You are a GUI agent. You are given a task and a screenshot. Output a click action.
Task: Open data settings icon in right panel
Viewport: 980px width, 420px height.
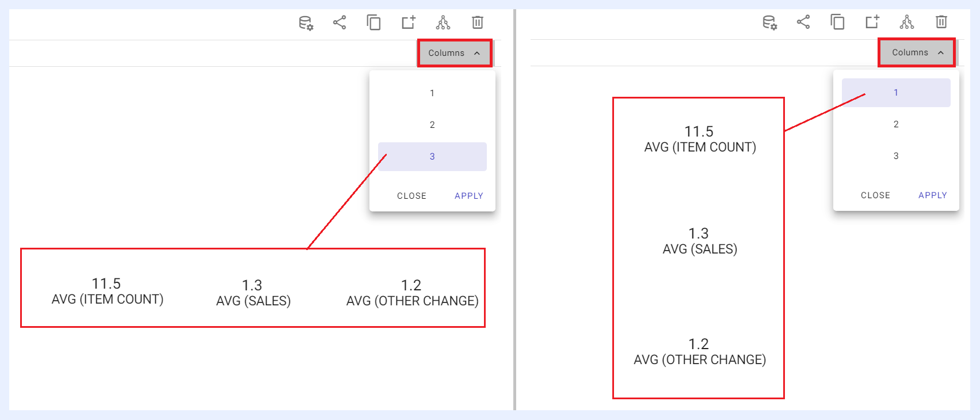coord(769,22)
